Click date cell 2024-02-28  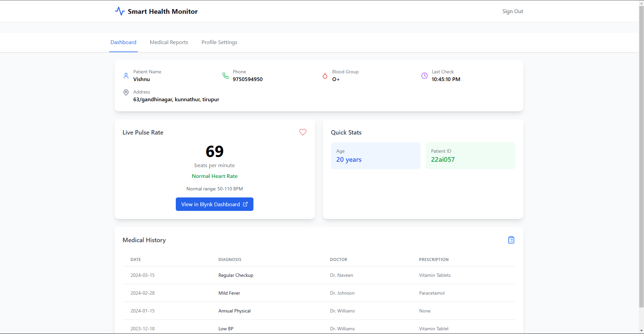(x=143, y=293)
